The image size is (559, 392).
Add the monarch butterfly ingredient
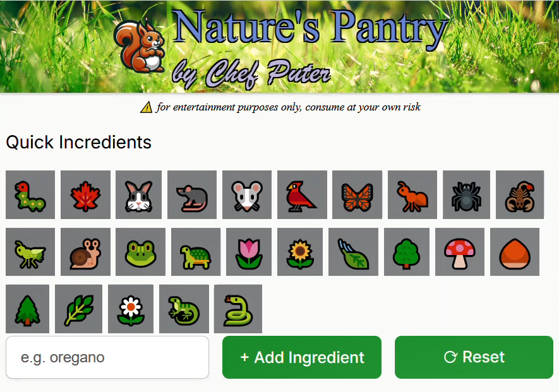tap(358, 194)
